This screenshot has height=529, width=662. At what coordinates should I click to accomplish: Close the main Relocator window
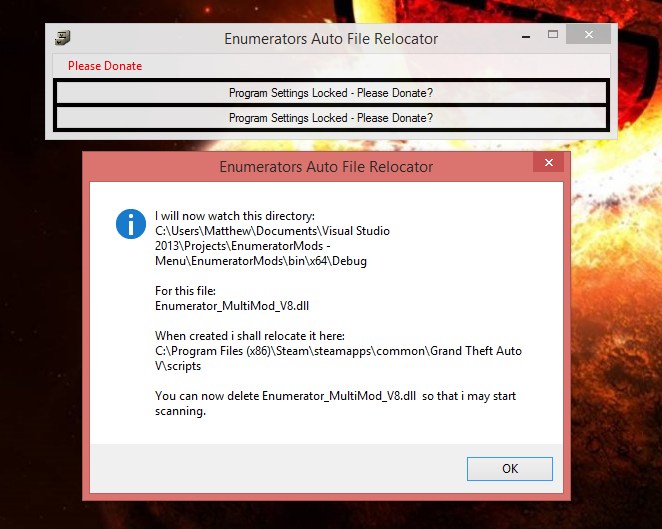coord(589,35)
